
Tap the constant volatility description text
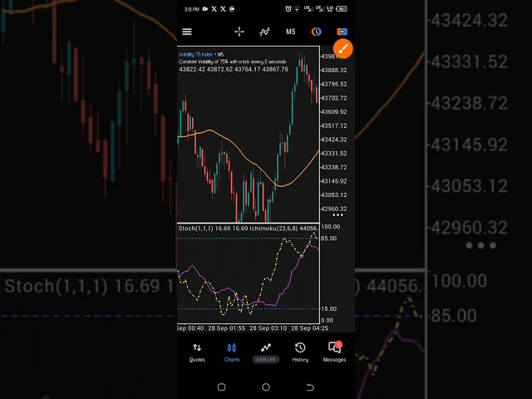(233, 62)
